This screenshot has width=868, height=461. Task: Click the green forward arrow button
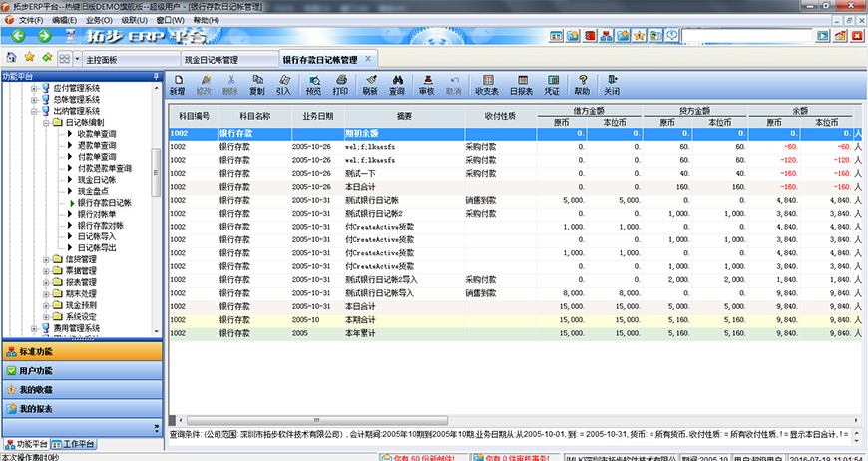pyautogui.click(x=45, y=37)
